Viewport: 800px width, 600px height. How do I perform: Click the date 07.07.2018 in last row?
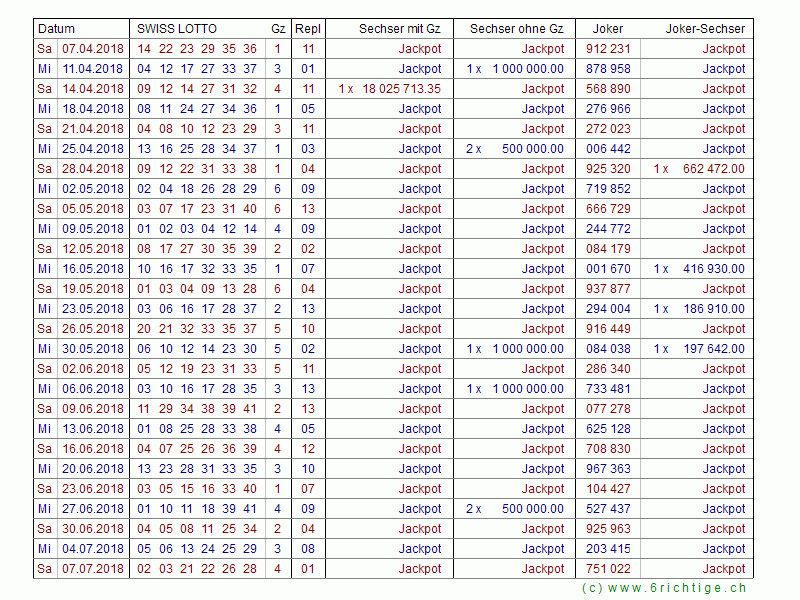coord(92,569)
